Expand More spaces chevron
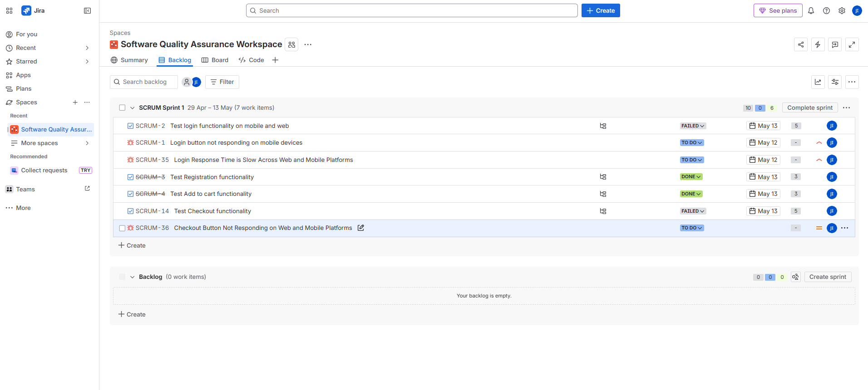The image size is (868, 390). click(87, 143)
